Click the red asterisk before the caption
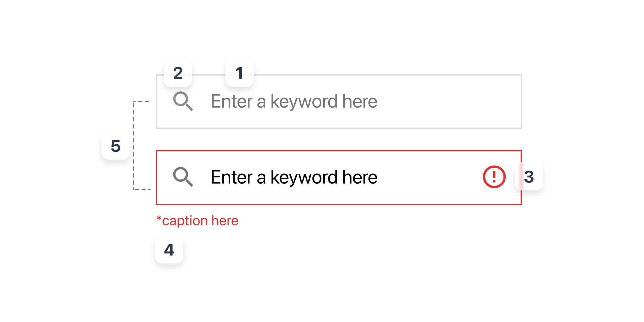Image resolution: width=644 pixels, height=322 pixels. click(159, 219)
